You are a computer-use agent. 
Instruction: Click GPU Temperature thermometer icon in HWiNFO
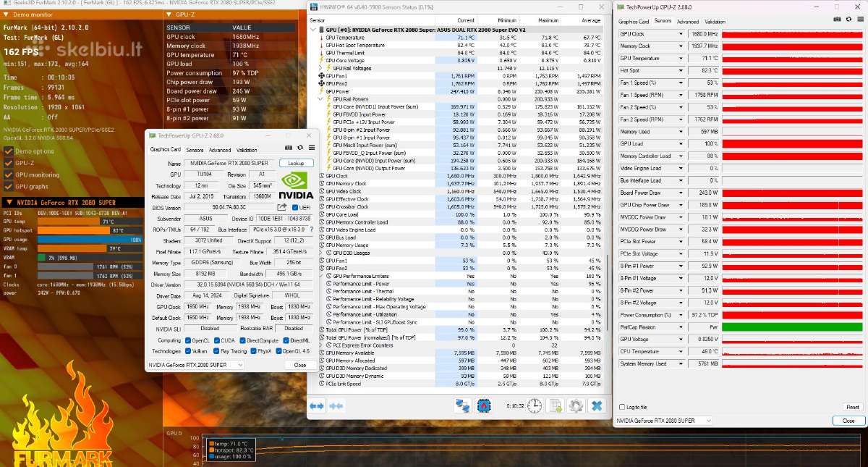[322, 37]
